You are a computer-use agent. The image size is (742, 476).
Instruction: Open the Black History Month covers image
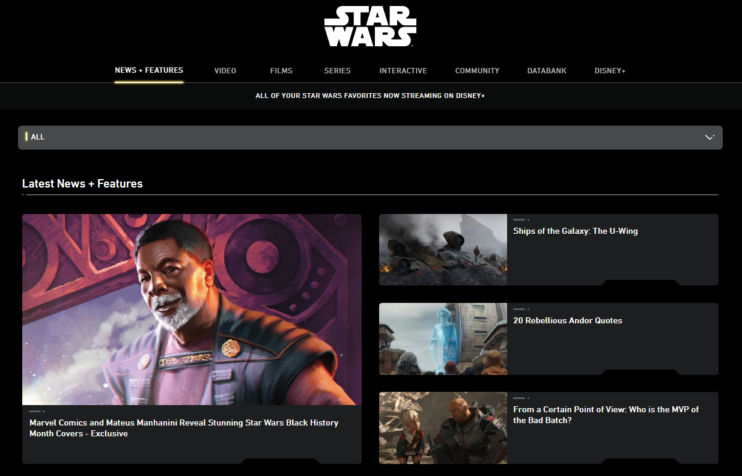point(192,309)
